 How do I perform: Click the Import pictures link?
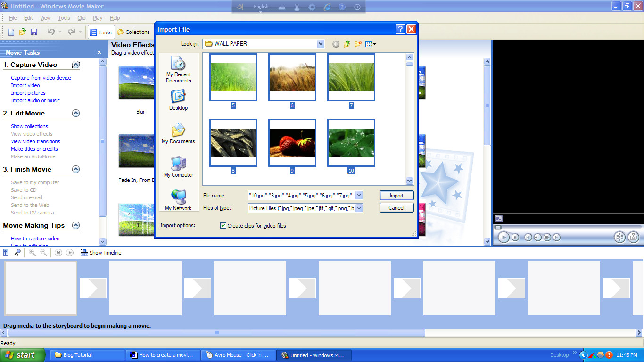point(28,93)
